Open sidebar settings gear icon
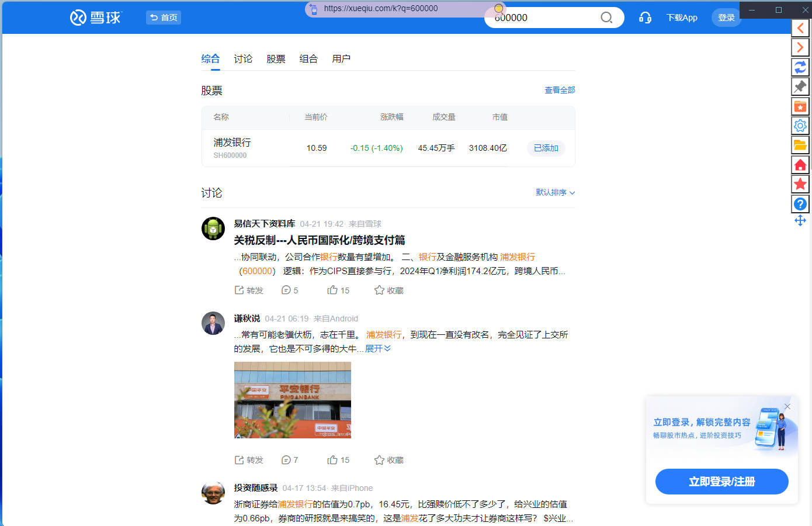The height and width of the screenshot is (526, 812). (x=800, y=125)
